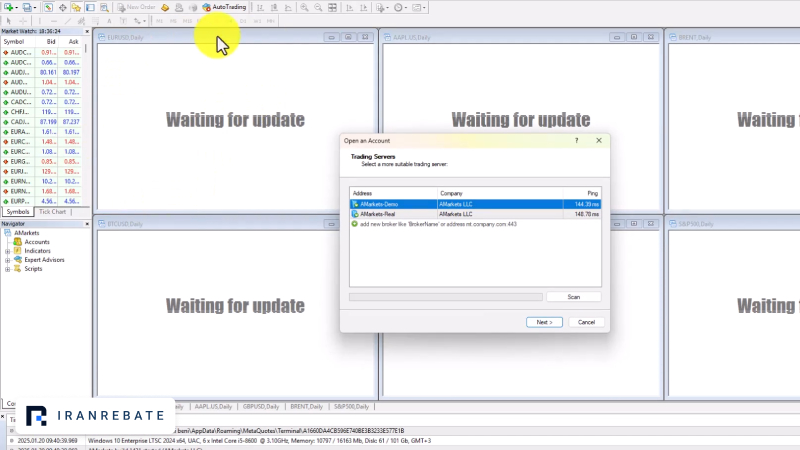Screen dimensions: 800x450
Task: Open the Periods clock icon
Action: [x=398, y=7]
